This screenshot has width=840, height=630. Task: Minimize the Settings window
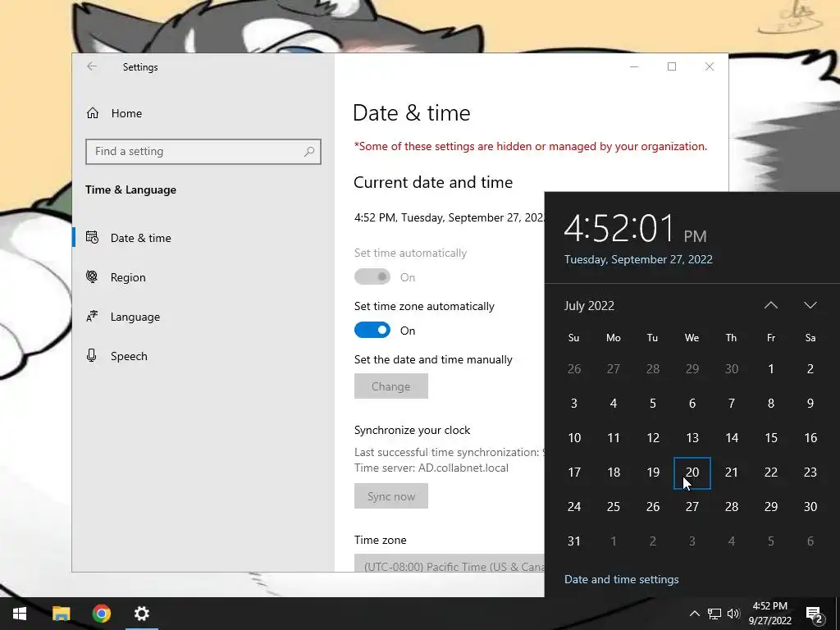pyautogui.click(x=634, y=66)
